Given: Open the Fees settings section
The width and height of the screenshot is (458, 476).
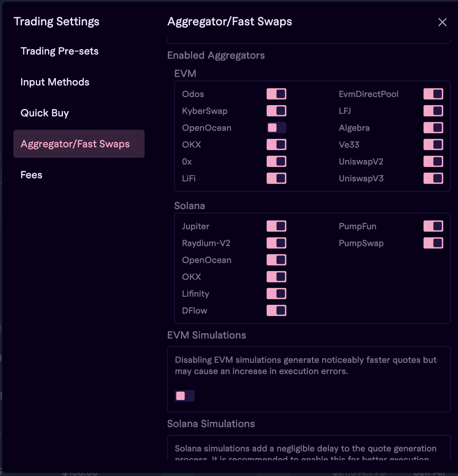Looking at the screenshot, I should (x=31, y=175).
